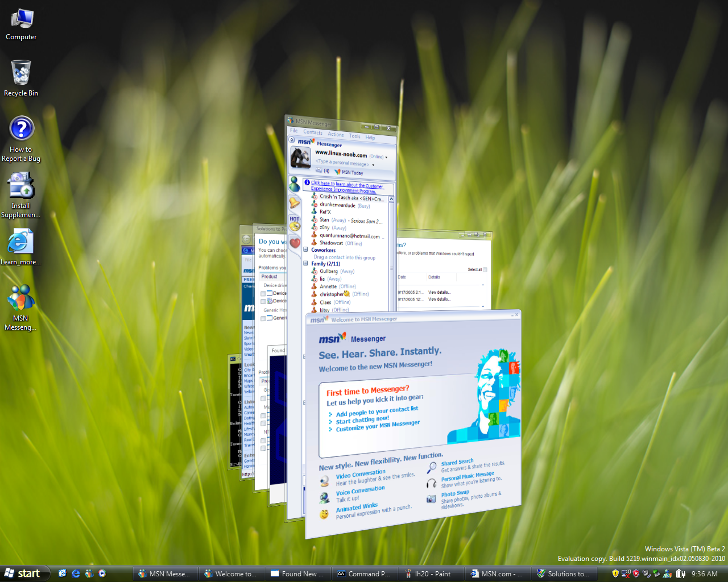Open the Online status dropdown arrow

[x=386, y=157]
